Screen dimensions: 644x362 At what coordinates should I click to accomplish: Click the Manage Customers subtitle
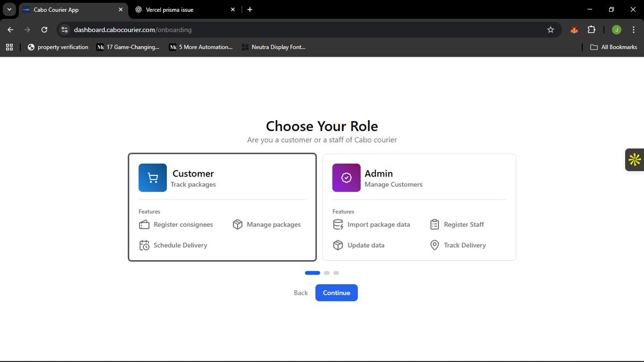coord(393,184)
